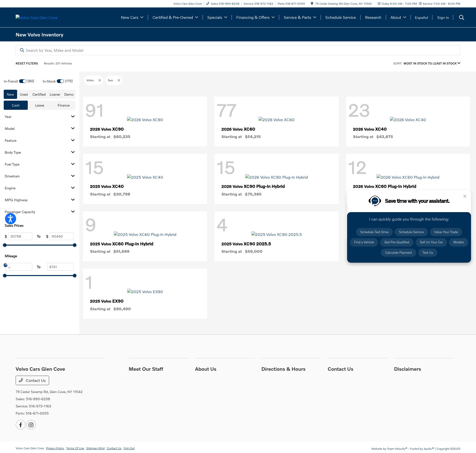
Task: Click the sales price minimum slider handle
Action: (x=5, y=245)
